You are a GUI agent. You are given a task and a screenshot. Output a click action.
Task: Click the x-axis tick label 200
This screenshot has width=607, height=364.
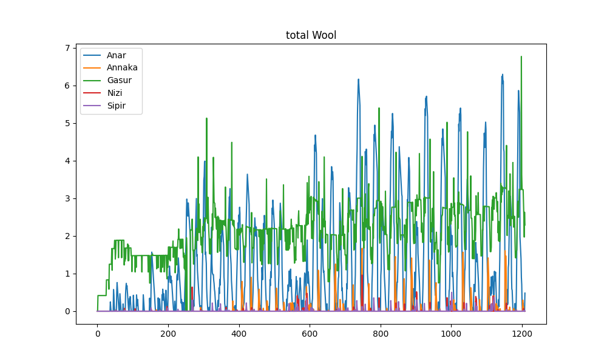(168, 334)
